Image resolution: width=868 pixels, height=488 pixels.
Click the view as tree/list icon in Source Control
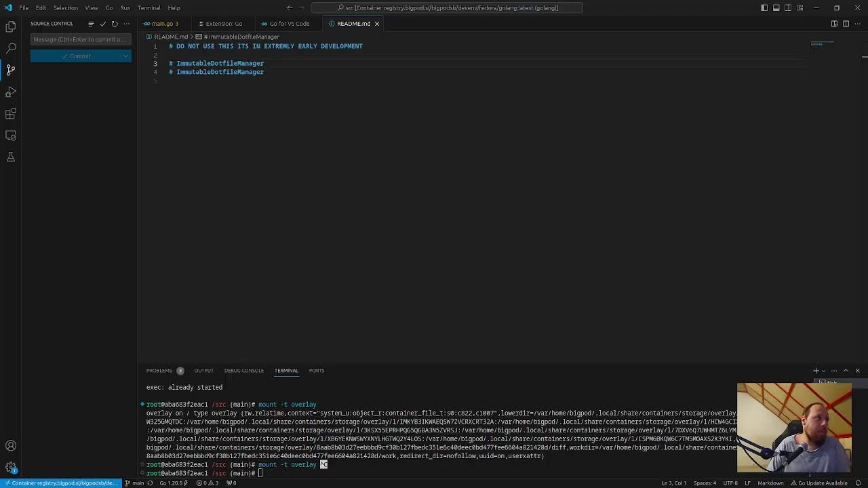[x=91, y=24]
